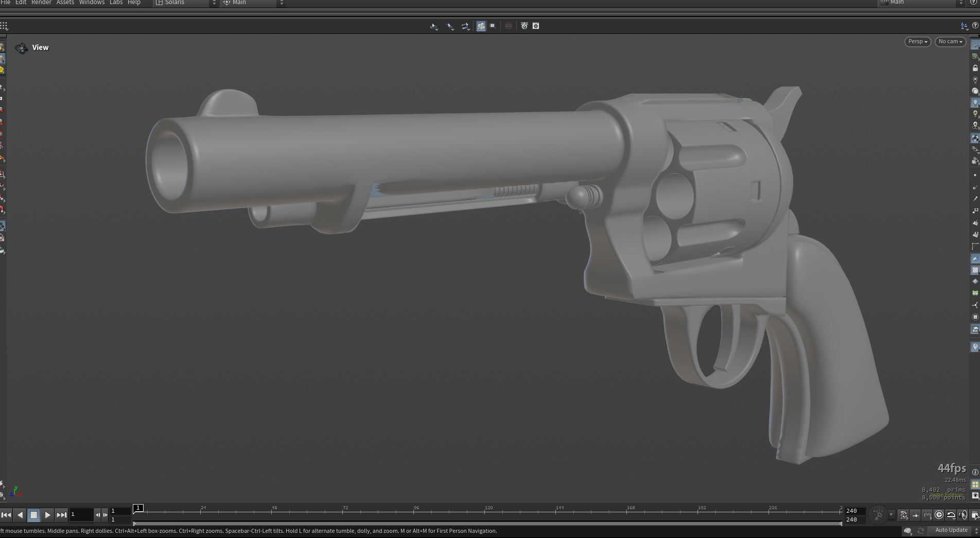Open the Render menu

pyautogui.click(x=41, y=3)
